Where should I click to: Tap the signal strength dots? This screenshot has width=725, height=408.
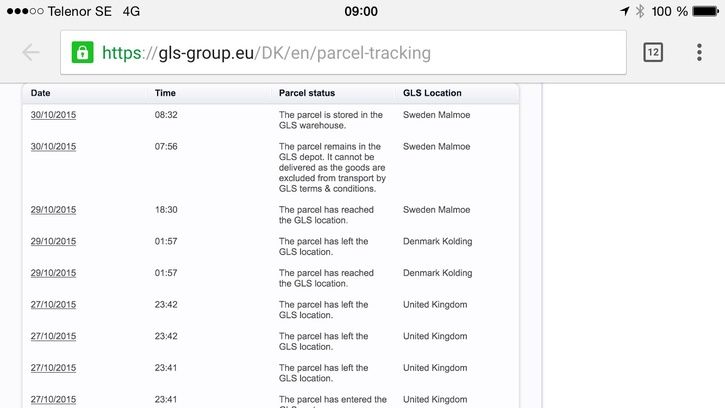pos(25,11)
